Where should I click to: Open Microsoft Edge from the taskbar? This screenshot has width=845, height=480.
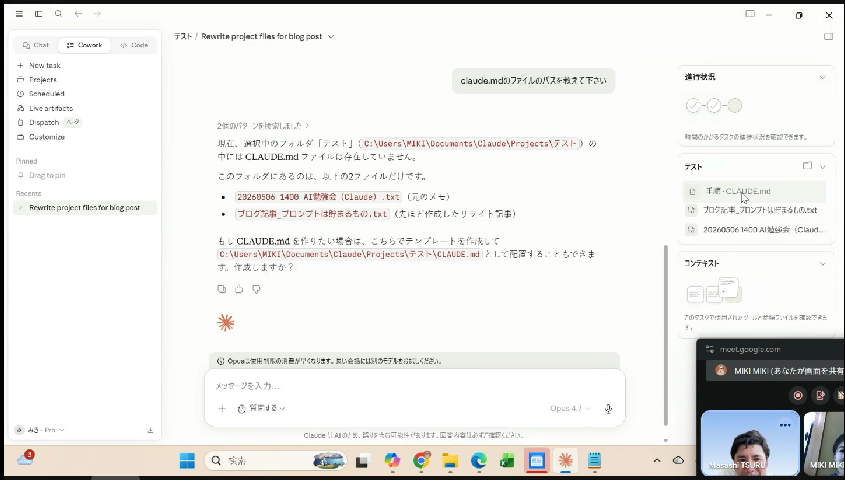(x=479, y=461)
